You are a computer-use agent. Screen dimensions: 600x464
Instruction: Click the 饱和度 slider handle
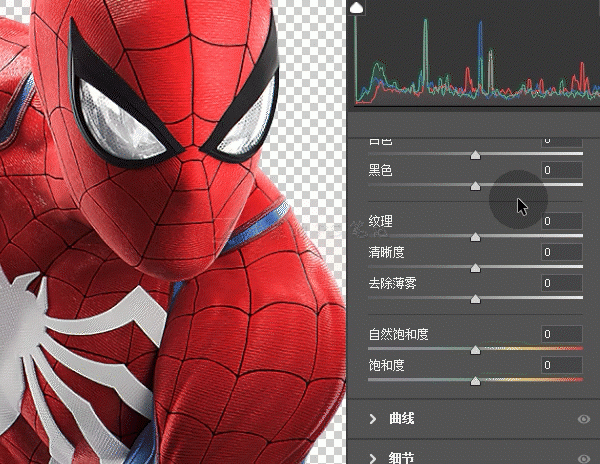[x=475, y=381]
